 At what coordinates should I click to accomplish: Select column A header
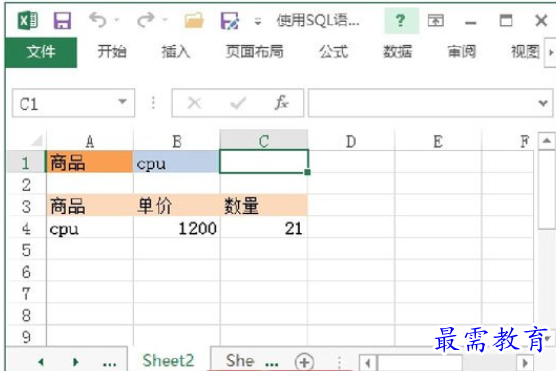pyautogui.click(x=90, y=141)
